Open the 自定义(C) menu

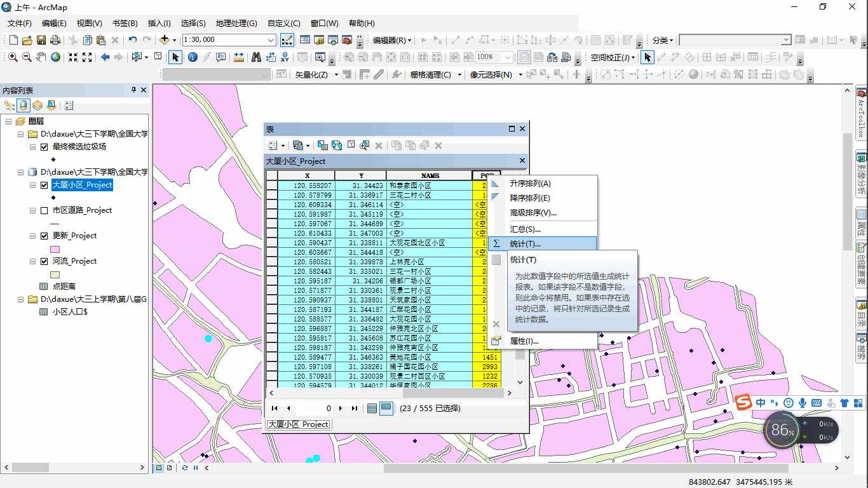285,24
